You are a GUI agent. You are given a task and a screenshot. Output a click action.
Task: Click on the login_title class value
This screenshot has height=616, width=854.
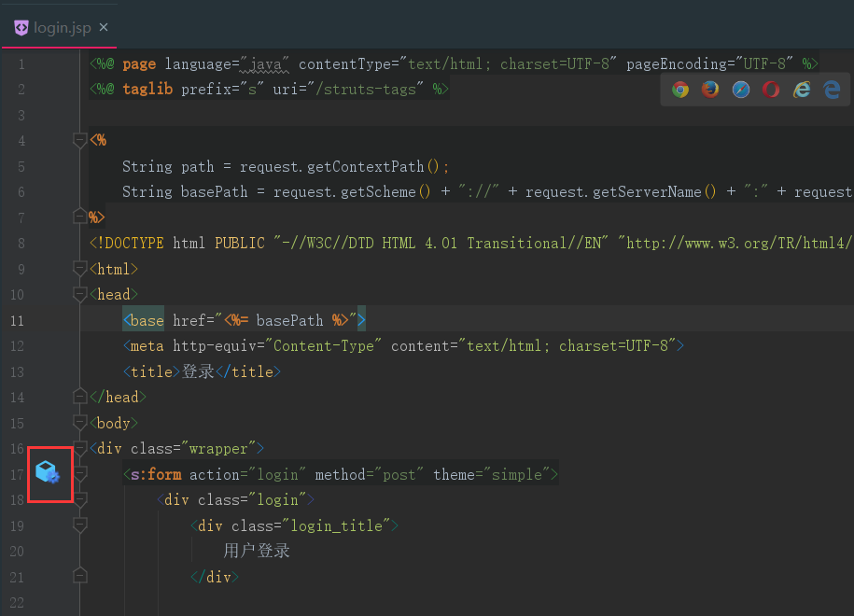(337, 525)
